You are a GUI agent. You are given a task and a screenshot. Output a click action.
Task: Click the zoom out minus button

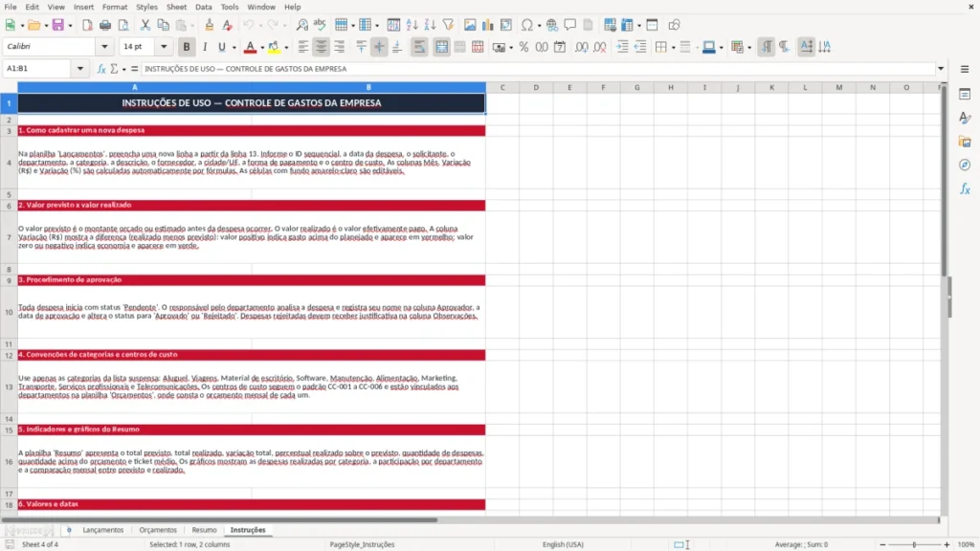(x=882, y=544)
